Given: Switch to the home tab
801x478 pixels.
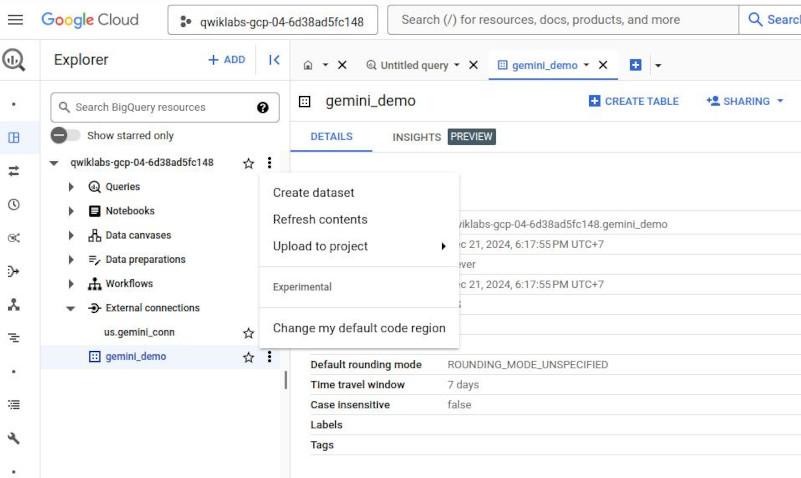Looking at the screenshot, I should point(308,65).
